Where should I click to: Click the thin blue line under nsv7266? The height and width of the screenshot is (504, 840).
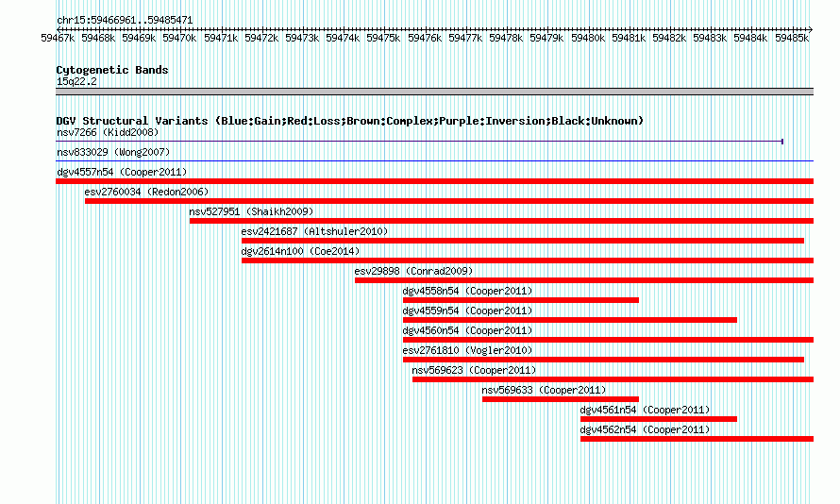419,142
